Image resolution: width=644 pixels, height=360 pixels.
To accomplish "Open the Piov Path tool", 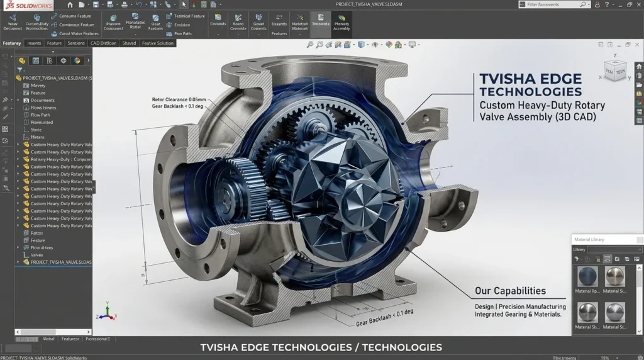I will tap(179, 34).
